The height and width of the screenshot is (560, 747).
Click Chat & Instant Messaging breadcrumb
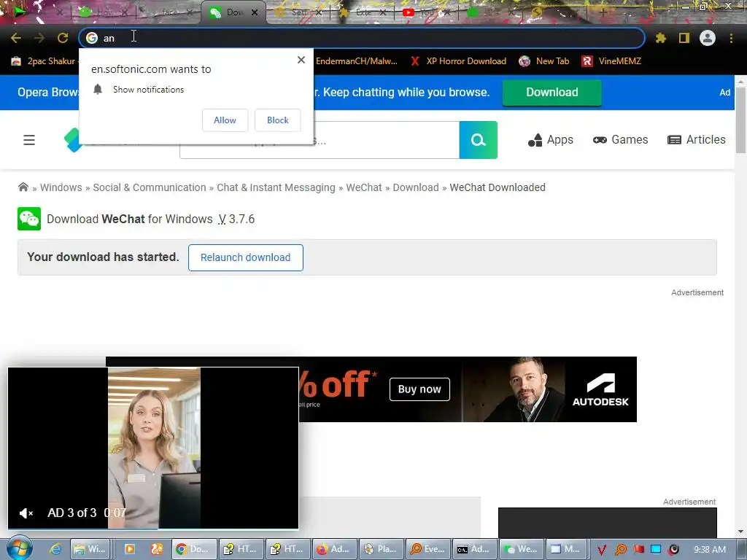click(x=276, y=187)
